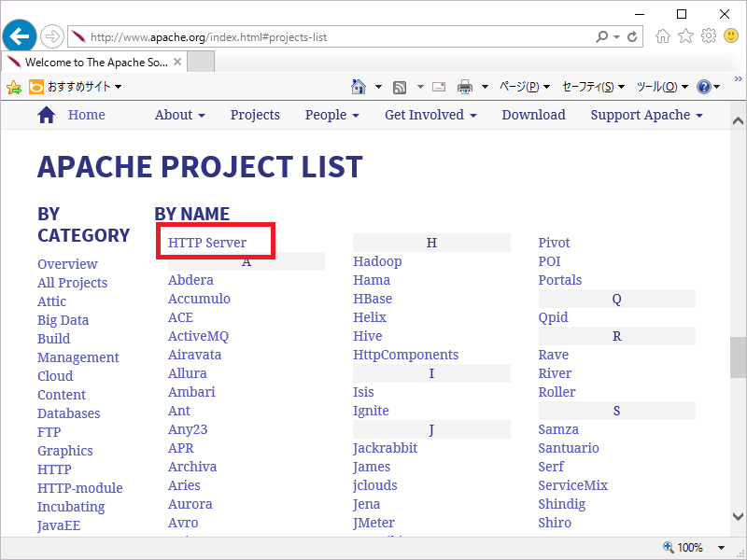Open the ServiceMix project link
Image resolution: width=747 pixels, height=560 pixels.
573,485
